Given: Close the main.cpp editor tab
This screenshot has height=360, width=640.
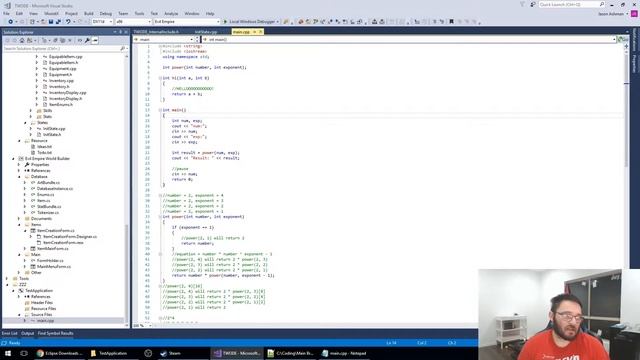Looking at the screenshot, I should (260, 31).
